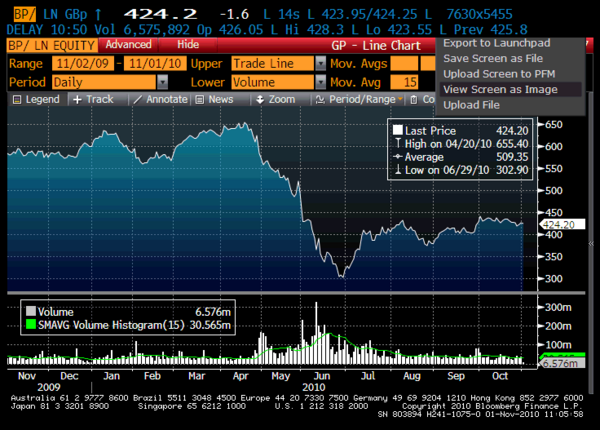This screenshot has width=600, height=430.
Task: Open the News panel icon
Action: (199, 100)
